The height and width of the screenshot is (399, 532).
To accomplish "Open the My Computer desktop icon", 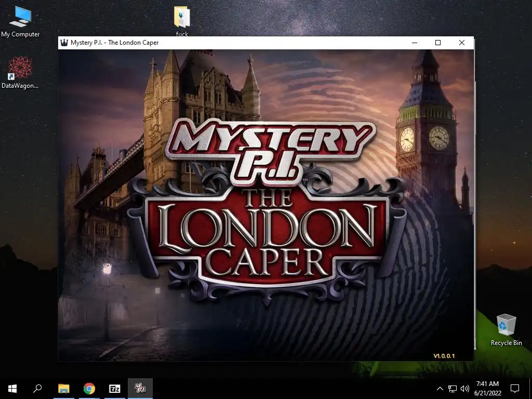I will 20,22.
